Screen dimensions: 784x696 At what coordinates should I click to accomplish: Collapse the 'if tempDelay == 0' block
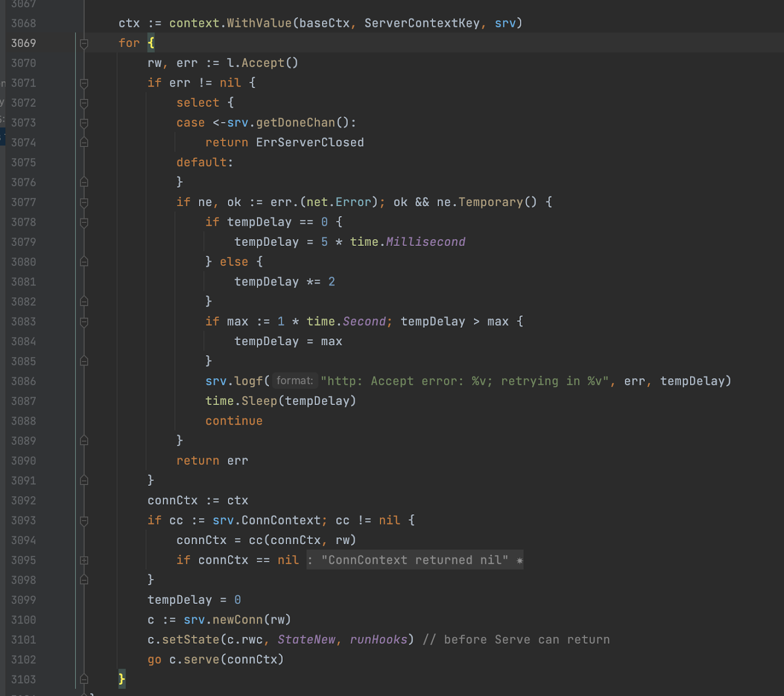coord(84,222)
